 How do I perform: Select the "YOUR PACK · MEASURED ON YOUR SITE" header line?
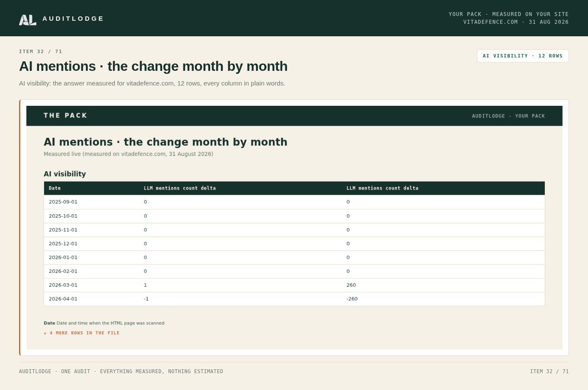pos(508,14)
